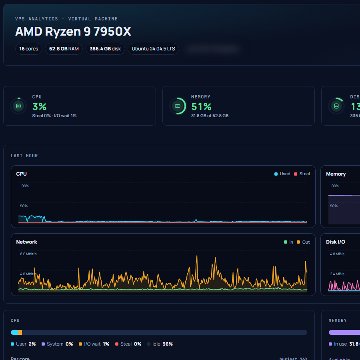Click the Ubuntu LTS badge
This screenshot has width=360, height=360.
pos(153,49)
